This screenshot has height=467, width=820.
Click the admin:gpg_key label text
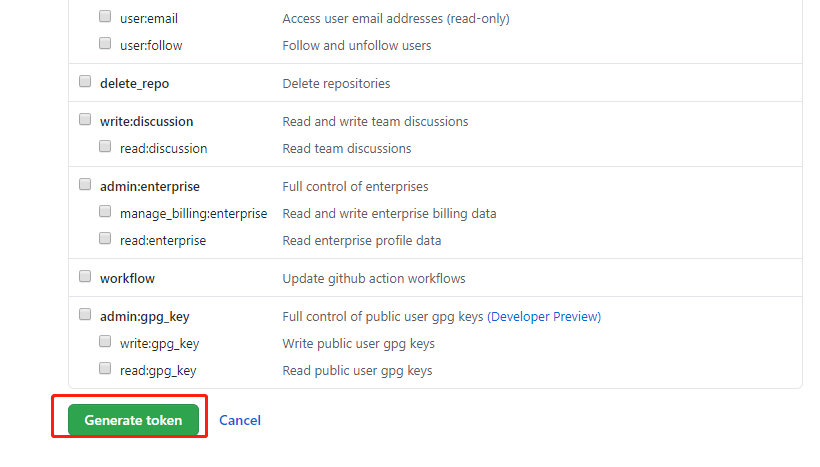tap(144, 317)
